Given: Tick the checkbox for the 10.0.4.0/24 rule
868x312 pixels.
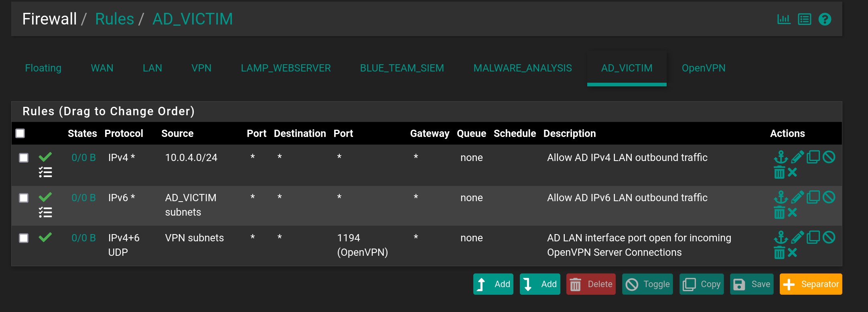Looking at the screenshot, I should pos(24,158).
